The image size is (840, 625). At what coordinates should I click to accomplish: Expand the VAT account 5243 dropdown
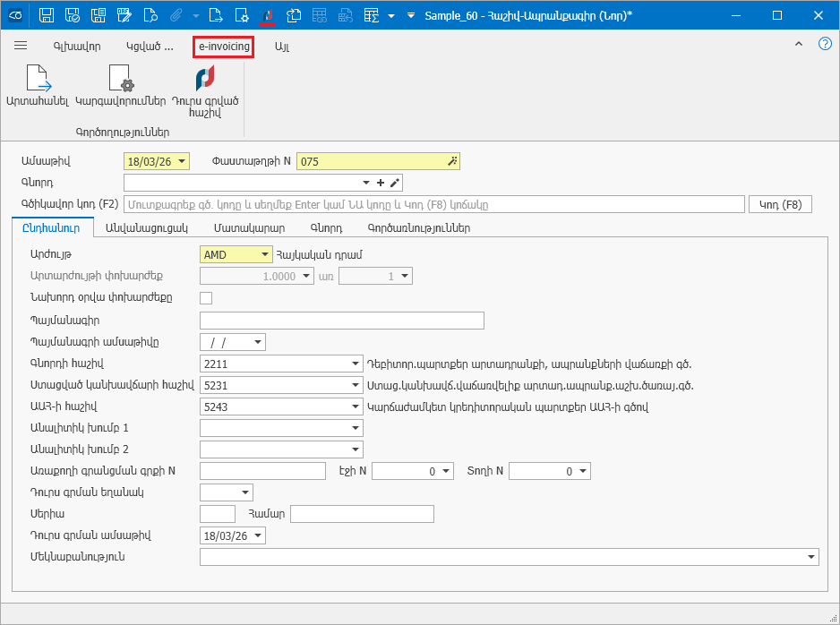coord(356,407)
